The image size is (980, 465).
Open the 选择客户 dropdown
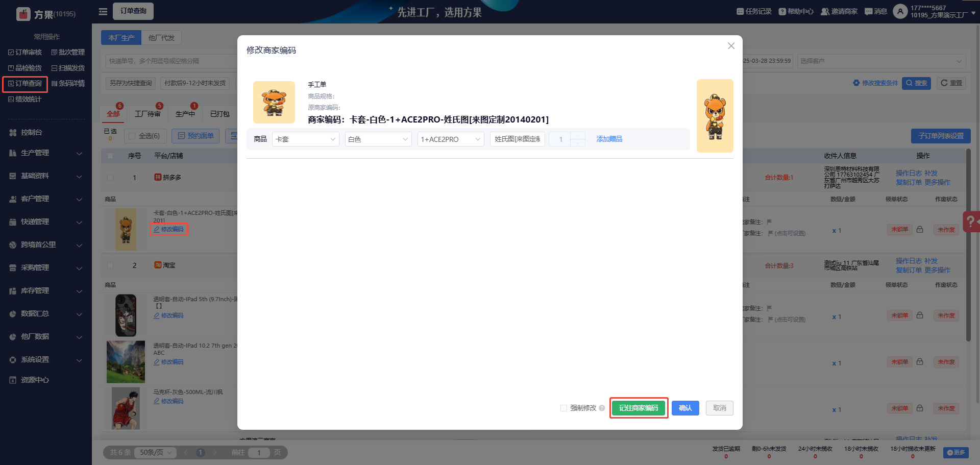coord(881,61)
